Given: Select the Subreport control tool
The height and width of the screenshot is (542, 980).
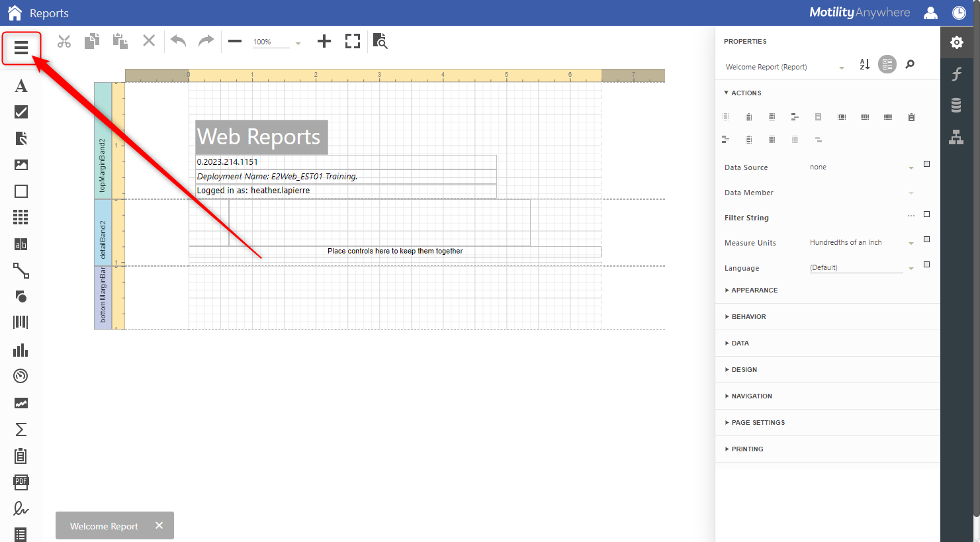Looking at the screenshot, I should click(21, 455).
